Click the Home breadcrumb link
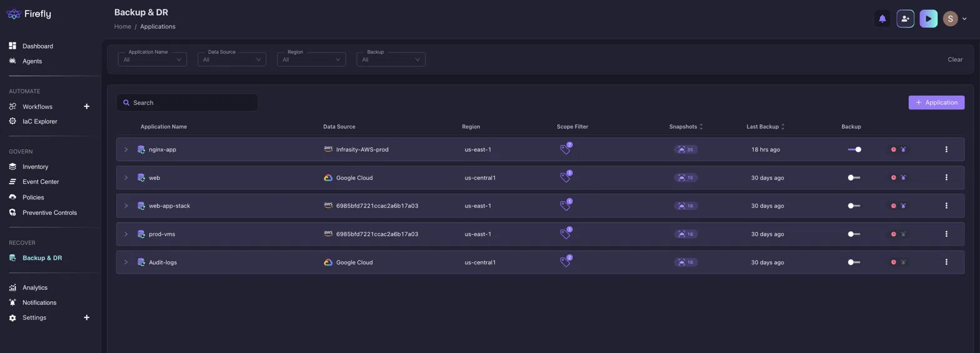Image resolution: width=980 pixels, height=353 pixels. click(x=122, y=27)
